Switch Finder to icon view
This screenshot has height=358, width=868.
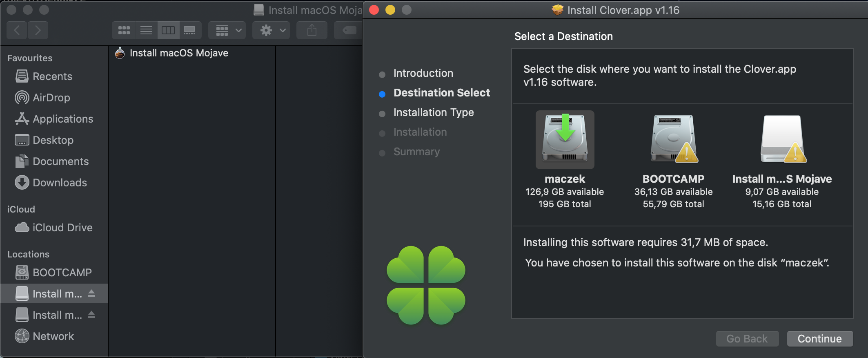point(124,30)
